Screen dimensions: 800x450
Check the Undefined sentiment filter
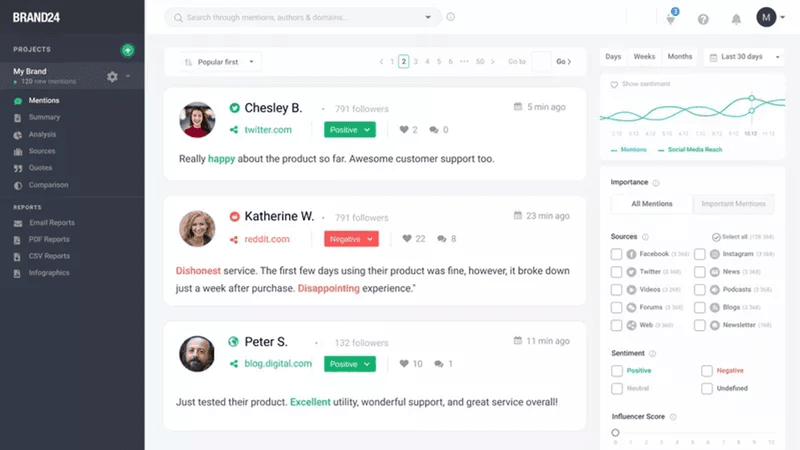[x=707, y=389]
